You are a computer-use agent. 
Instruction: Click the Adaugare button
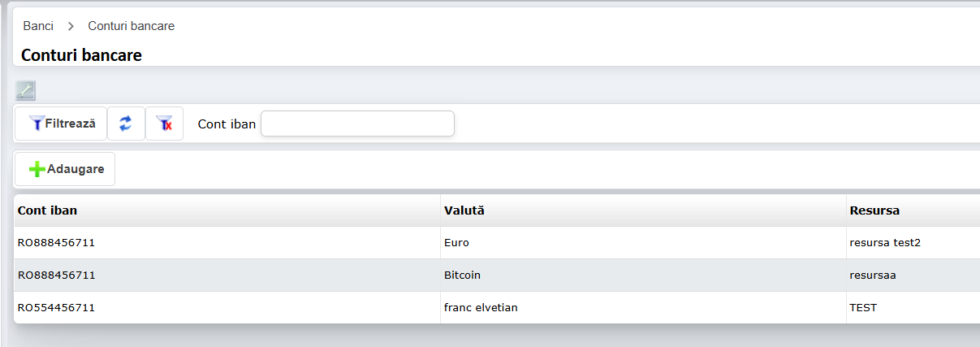[x=65, y=169]
